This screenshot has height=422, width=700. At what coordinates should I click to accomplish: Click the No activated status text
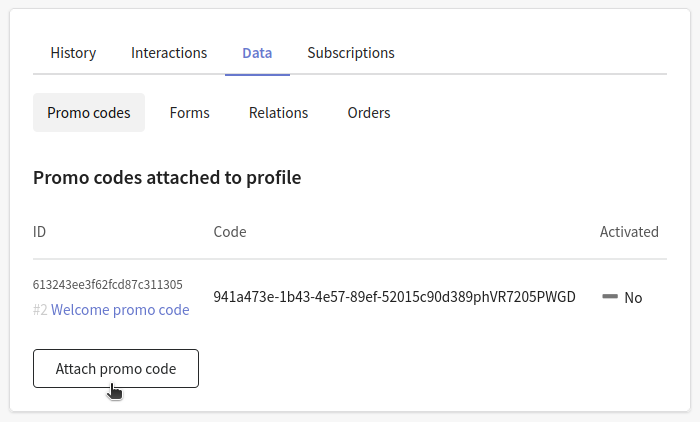click(633, 297)
